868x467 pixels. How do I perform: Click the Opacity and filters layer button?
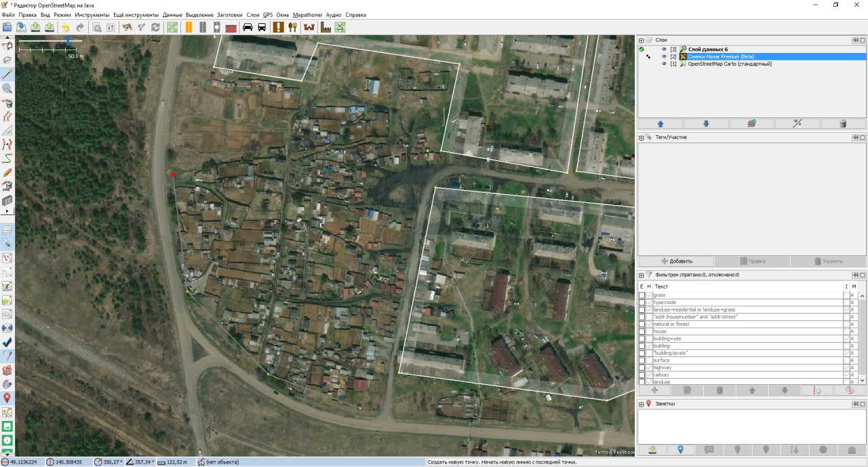coord(797,124)
